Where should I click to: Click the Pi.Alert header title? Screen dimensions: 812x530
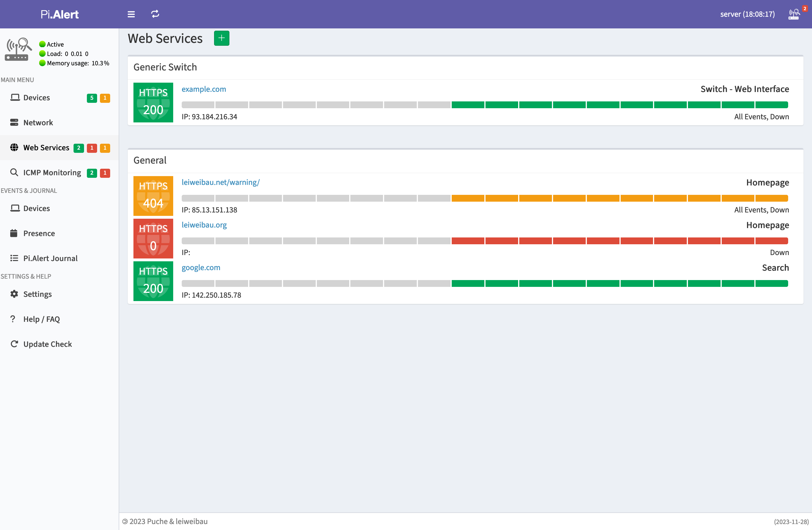point(59,14)
